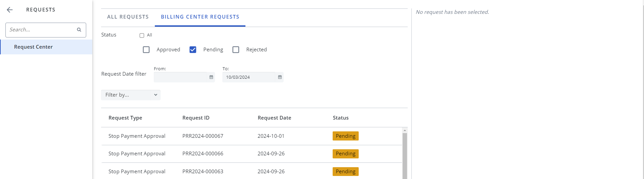Enable the Approved status checkbox
This screenshot has width=644, height=179.
(146, 50)
